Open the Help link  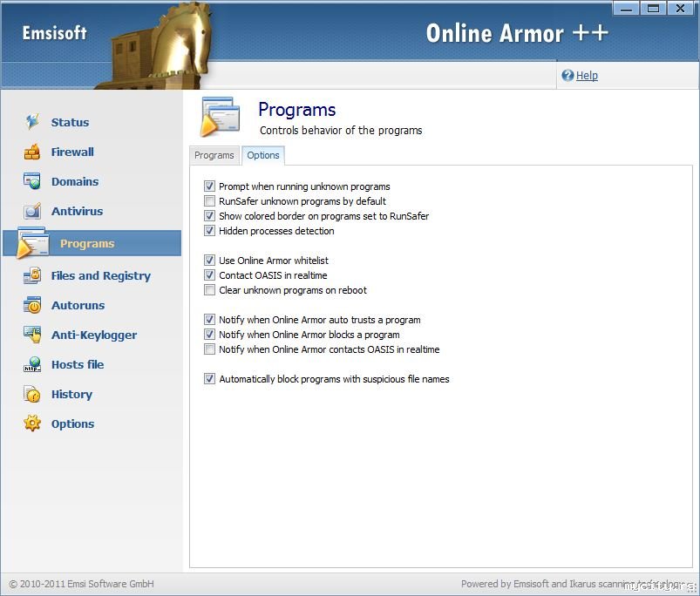pos(587,76)
